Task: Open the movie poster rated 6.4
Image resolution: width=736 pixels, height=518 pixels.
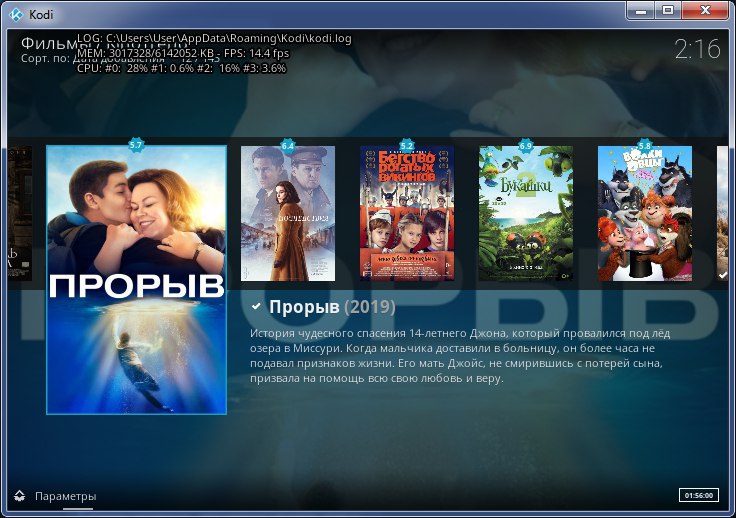Action: [288, 213]
